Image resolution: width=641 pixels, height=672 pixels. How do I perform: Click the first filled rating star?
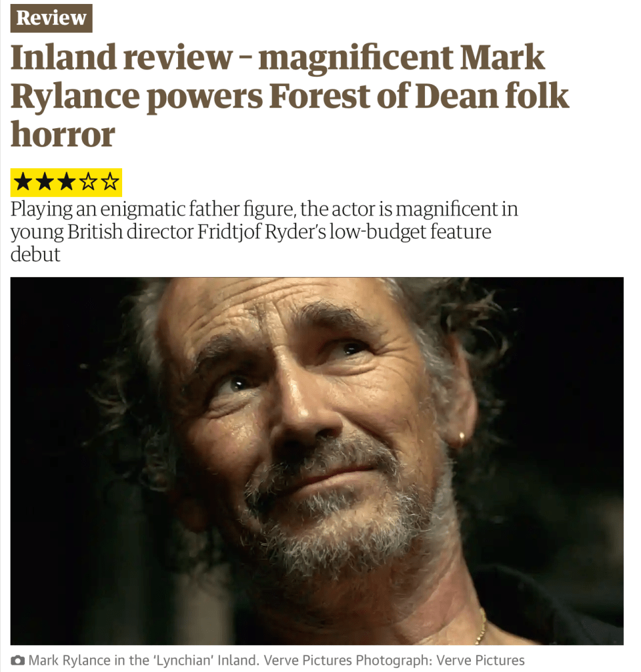click(23, 182)
